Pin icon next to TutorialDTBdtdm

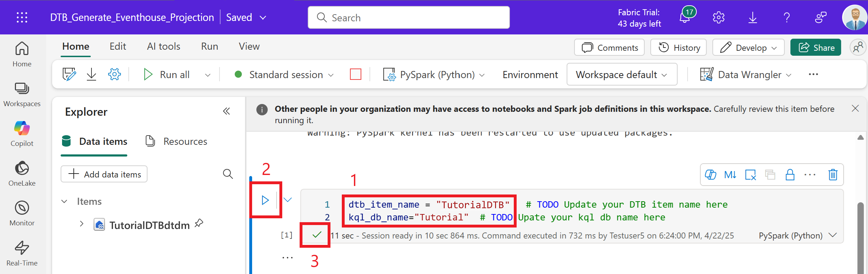(199, 223)
